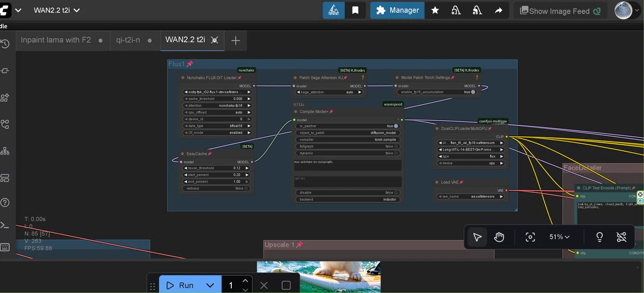
Task: Open the zoom level 51% dropdown
Action: click(x=559, y=237)
